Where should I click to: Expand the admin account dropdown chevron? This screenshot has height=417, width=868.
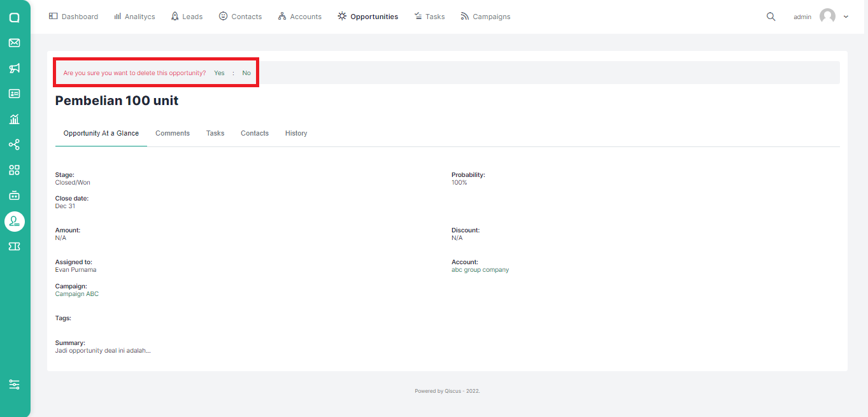846,17
